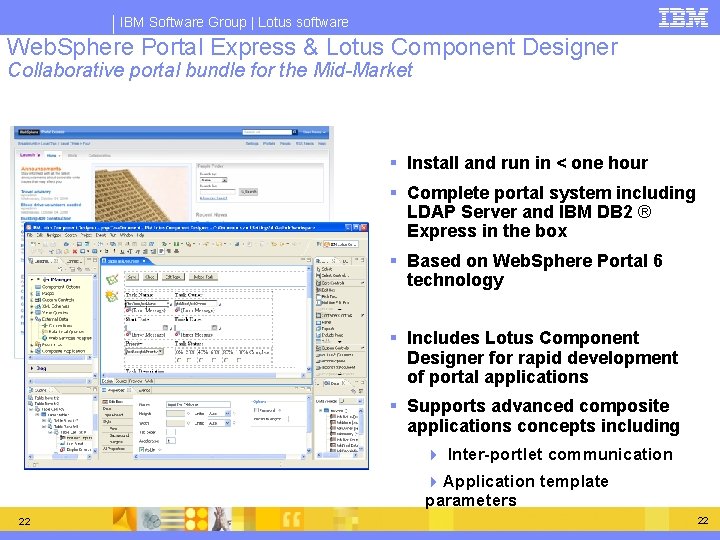
Task: Expand the XML Schemas node in tree
Action: (x=32, y=306)
